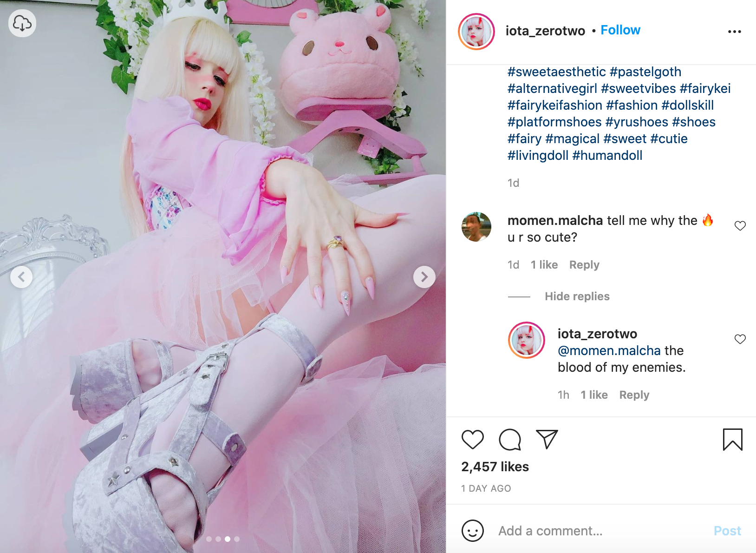Screen dimensions: 756x553
Task: Save post with the bookmark icon
Action: pos(732,440)
